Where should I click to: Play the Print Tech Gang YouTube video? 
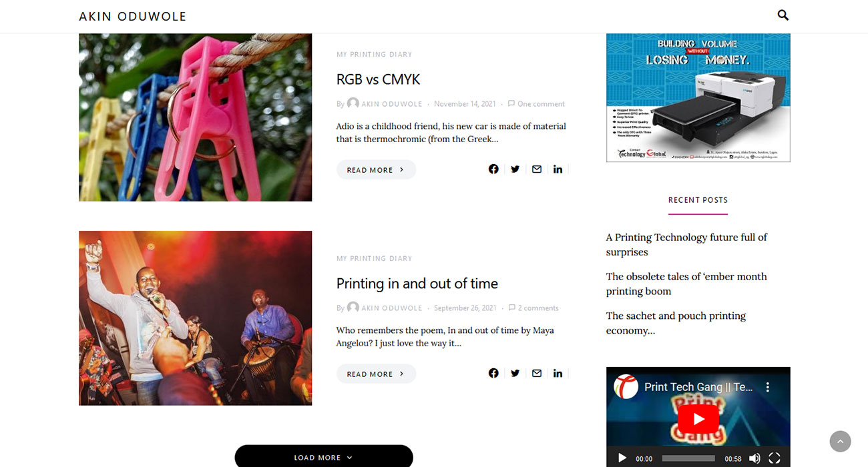(x=698, y=419)
